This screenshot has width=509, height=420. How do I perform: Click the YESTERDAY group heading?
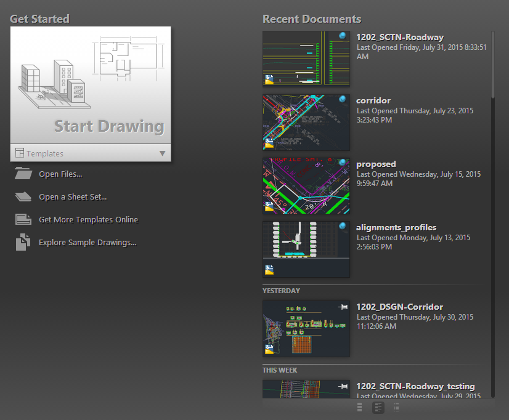point(281,291)
